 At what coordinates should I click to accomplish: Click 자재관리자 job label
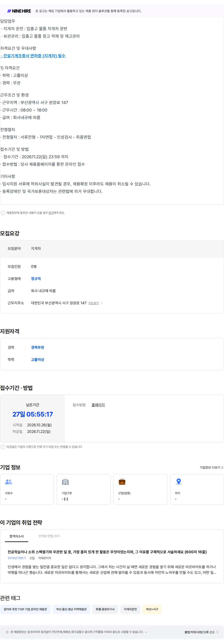pos(45,558)
